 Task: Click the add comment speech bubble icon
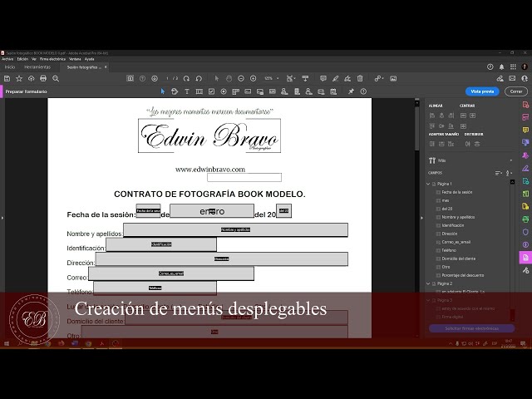tap(323, 79)
